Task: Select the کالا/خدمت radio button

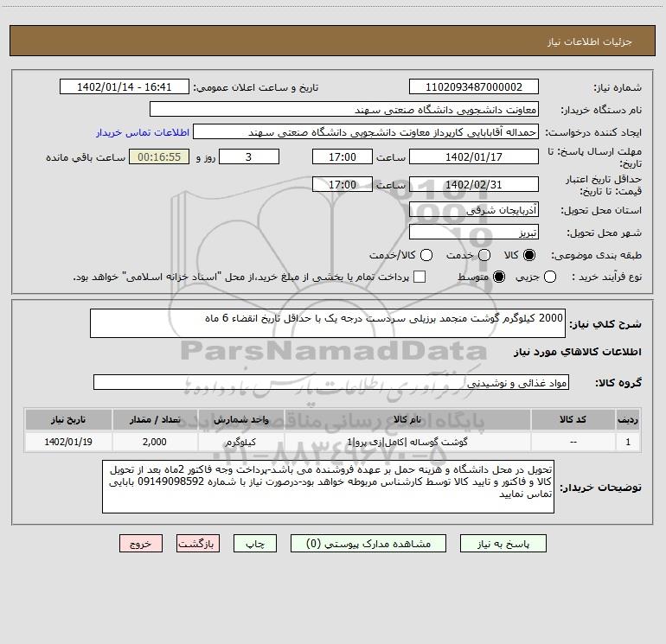Action: (x=426, y=255)
